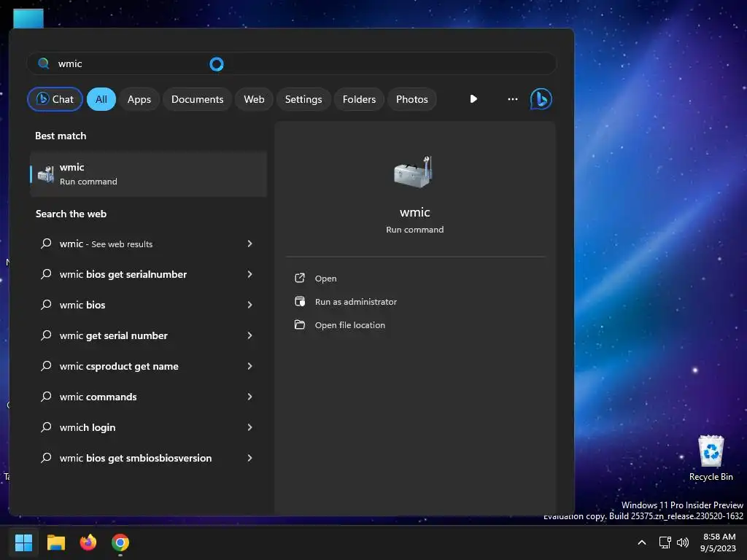
Task: Select the All filter tab
Action: coord(101,99)
